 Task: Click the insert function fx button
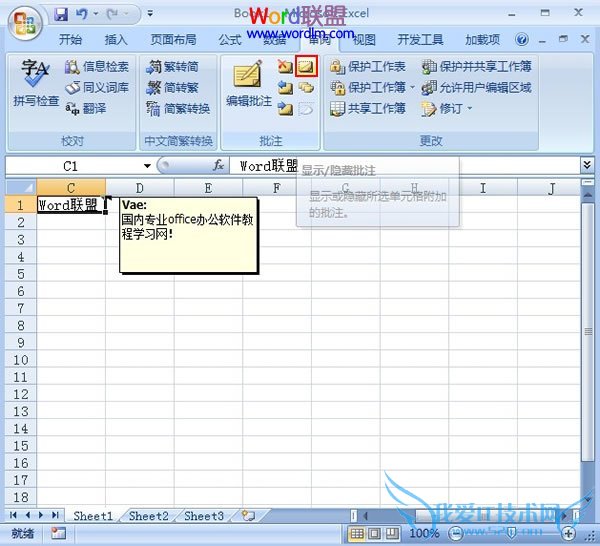218,165
